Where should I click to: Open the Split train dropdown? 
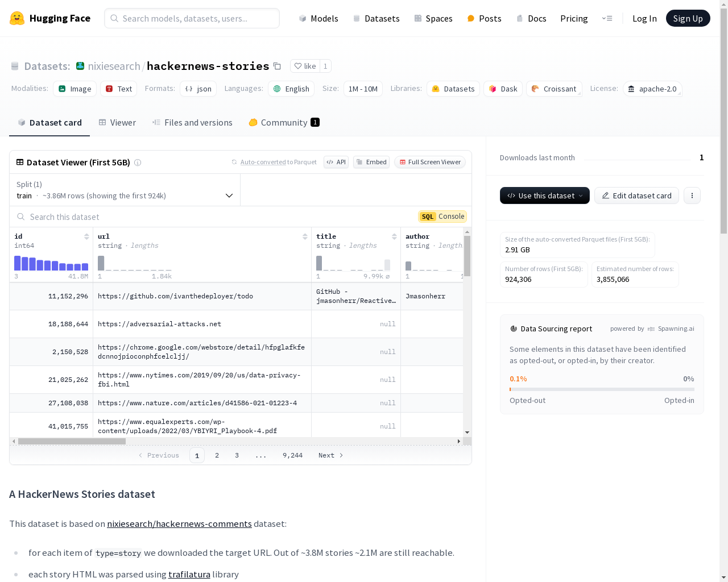(125, 190)
